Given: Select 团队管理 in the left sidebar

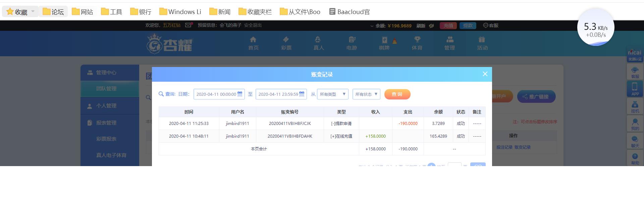Looking at the screenshot, I should pyautogui.click(x=110, y=89).
